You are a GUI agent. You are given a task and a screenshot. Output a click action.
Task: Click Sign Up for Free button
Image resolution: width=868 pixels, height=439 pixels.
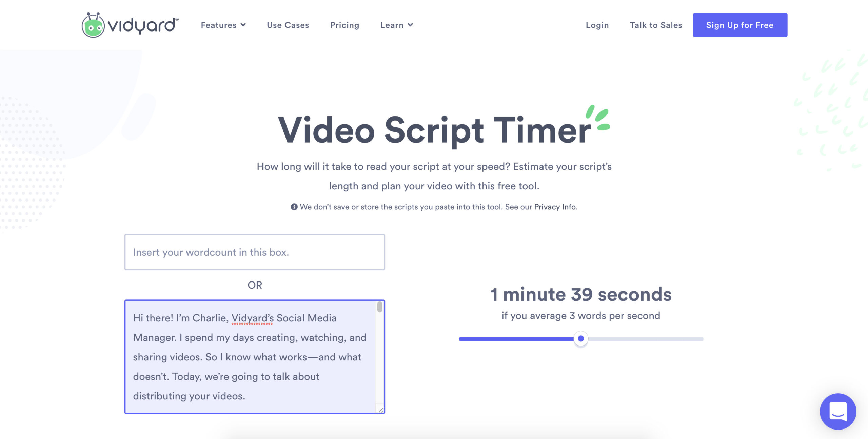[740, 25]
